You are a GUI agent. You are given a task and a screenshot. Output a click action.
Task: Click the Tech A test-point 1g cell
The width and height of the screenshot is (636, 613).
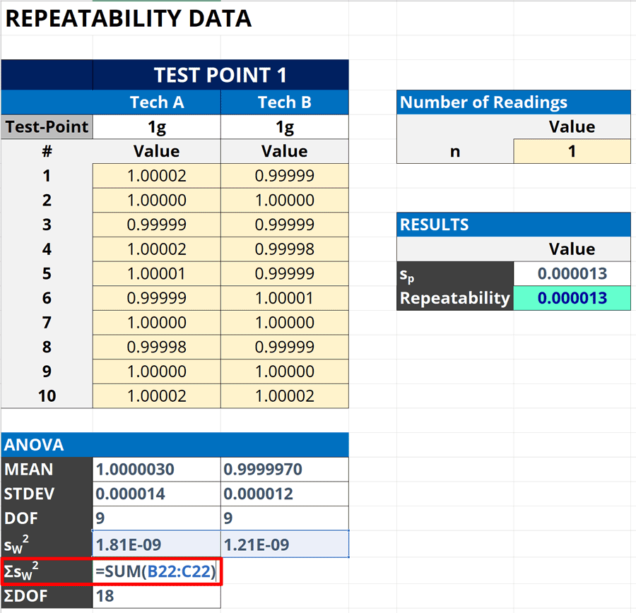[x=157, y=127]
